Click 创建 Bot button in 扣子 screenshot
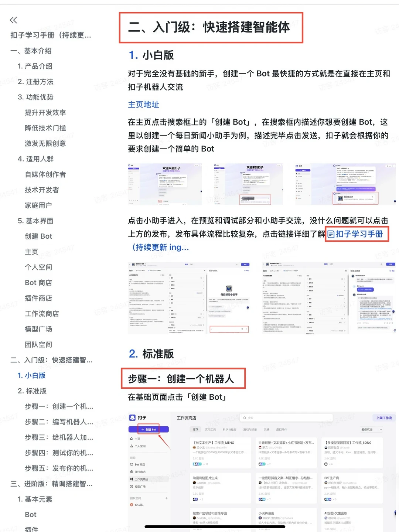399x532 pixels. click(149, 429)
